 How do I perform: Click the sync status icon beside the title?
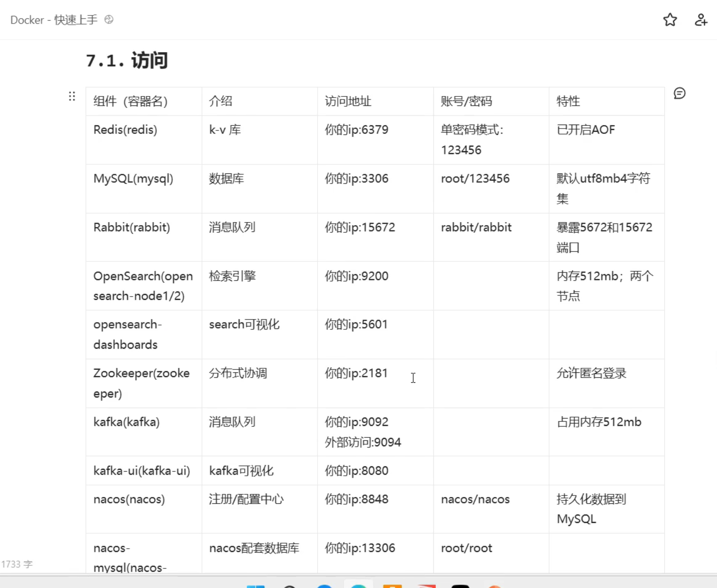tap(109, 20)
